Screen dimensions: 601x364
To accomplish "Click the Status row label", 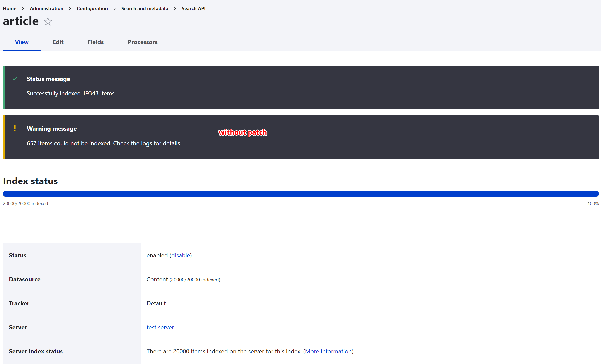I will pyautogui.click(x=18, y=255).
